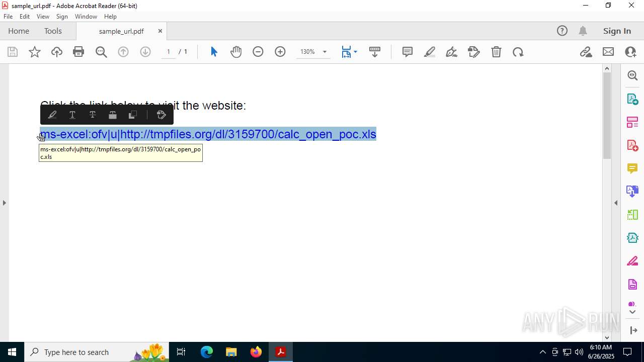Switch to scrolling read mode icon
This screenshot has height=362, width=644.
click(374, 52)
